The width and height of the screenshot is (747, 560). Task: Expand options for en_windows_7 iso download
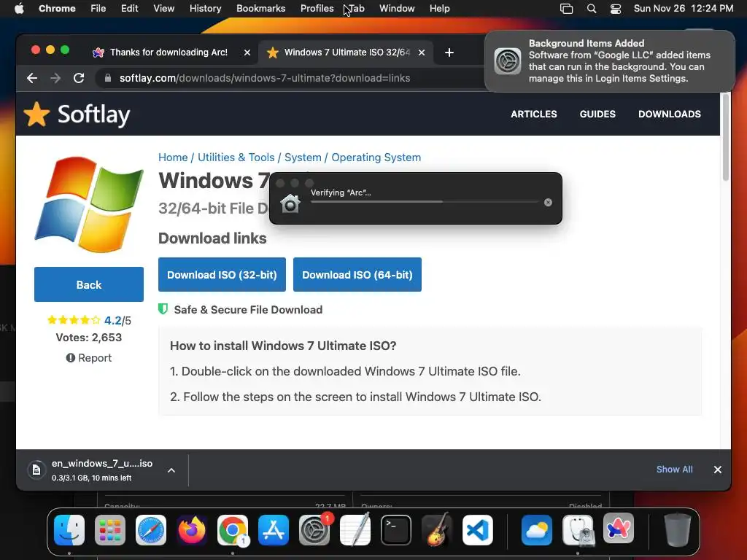tap(171, 470)
